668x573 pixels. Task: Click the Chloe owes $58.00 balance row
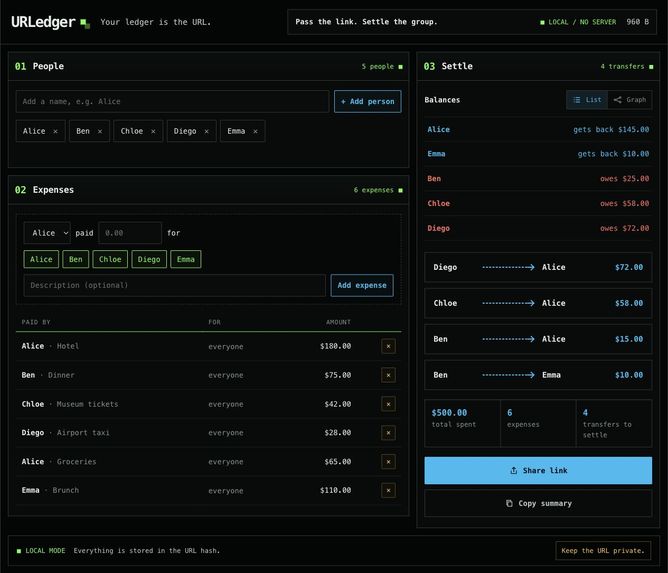coord(538,204)
